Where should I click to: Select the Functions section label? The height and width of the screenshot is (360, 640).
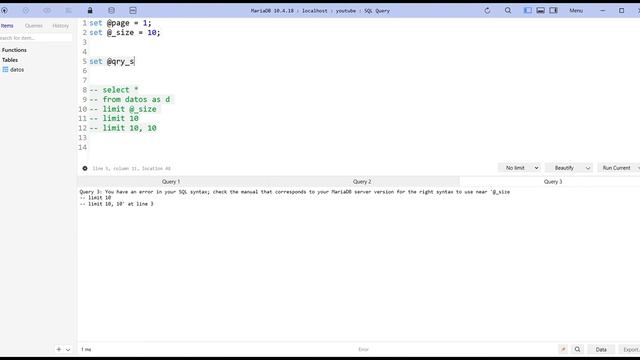click(14, 50)
